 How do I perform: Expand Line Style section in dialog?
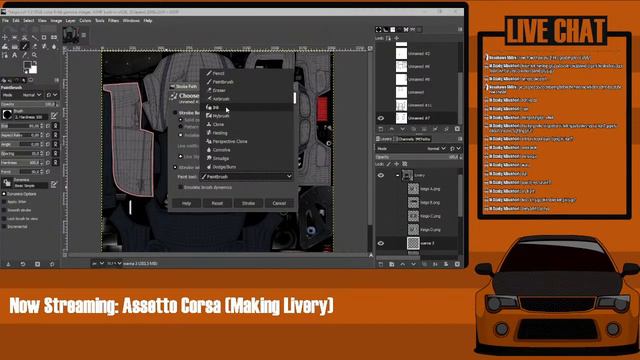(180, 157)
